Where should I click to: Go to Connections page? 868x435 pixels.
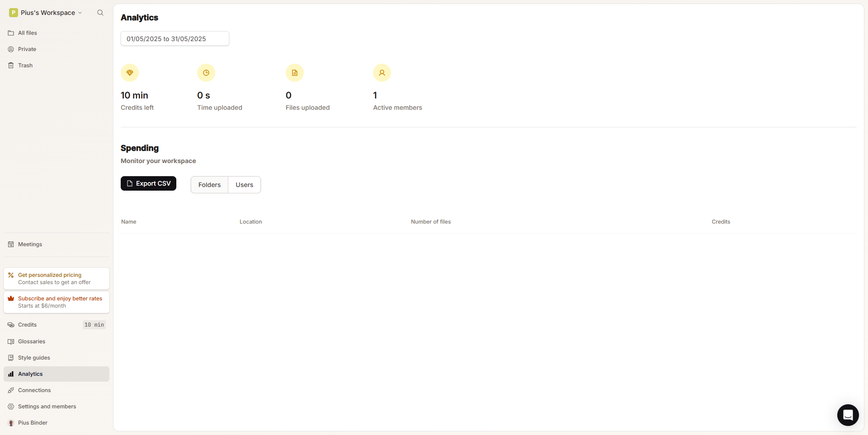(x=34, y=390)
